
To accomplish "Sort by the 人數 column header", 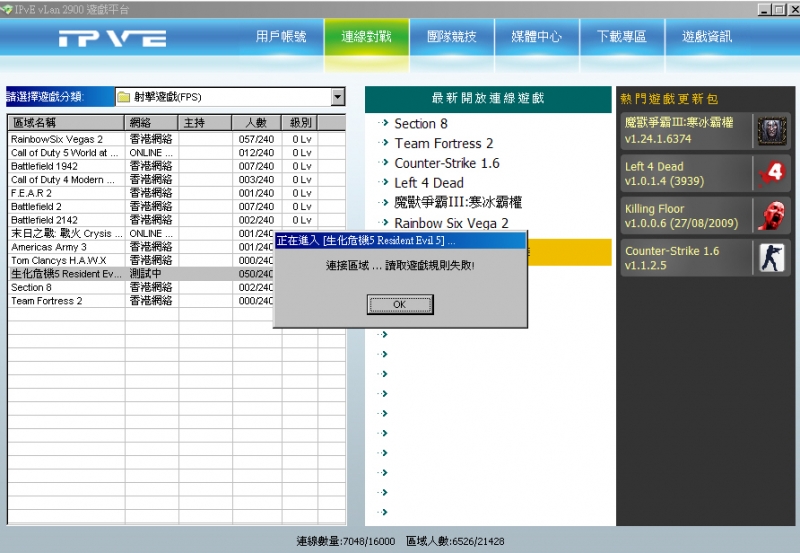I will [x=256, y=123].
